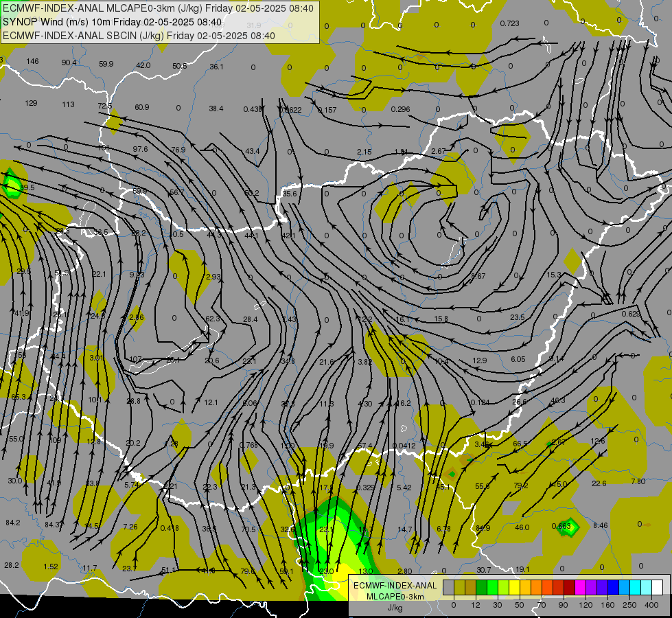
Task: Click the map value '12.9'
Action: pyautogui.click(x=480, y=360)
